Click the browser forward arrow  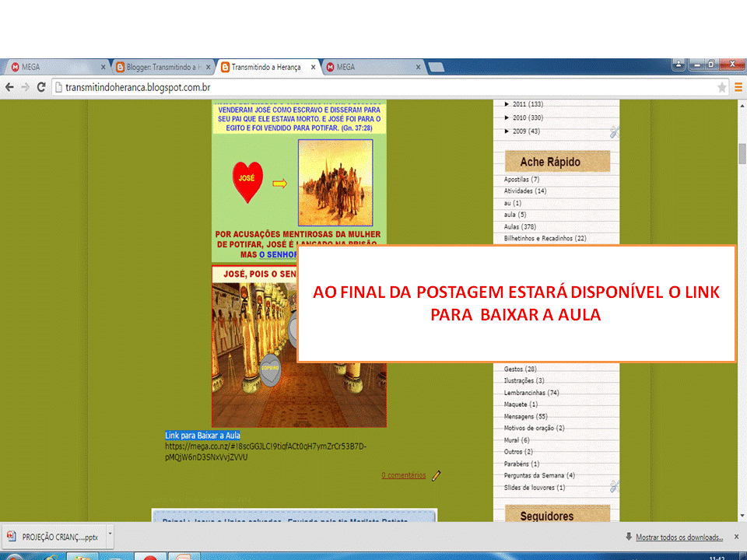(x=25, y=87)
